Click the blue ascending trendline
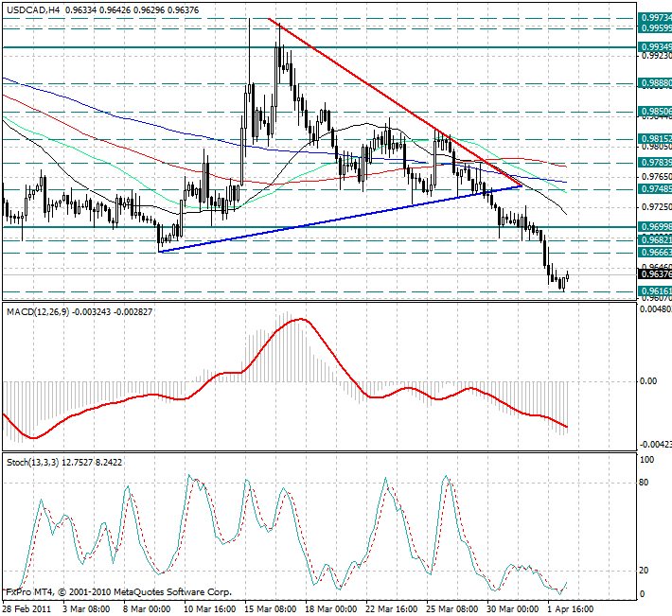 (341, 219)
